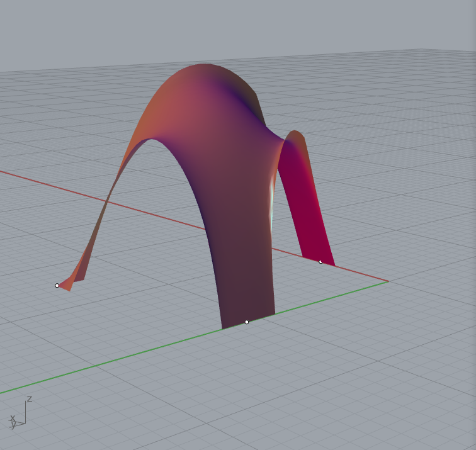Pick the twisted orange tip at left foot
Image resolution: width=476 pixels, height=450 pixels.
click(72, 280)
